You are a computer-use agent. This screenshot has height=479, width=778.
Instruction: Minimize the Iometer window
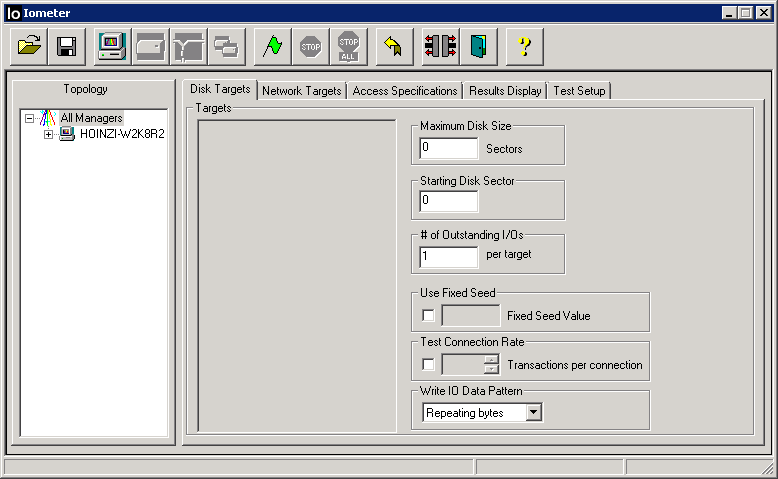(x=729, y=13)
